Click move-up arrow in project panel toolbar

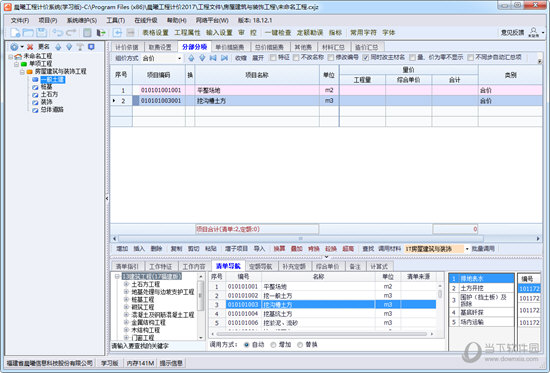pos(58,47)
